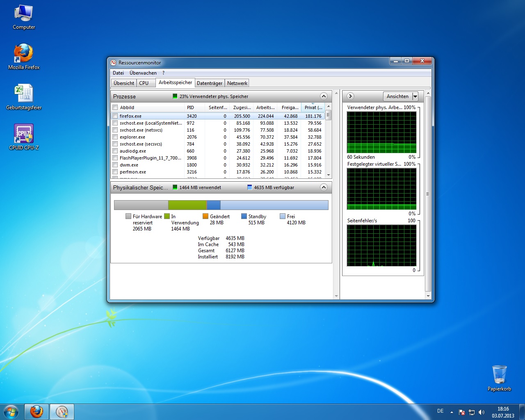Image resolution: width=525 pixels, height=420 pixels.
Task: Collapse the graphs pane arrow button
Action: pos(350,96)
